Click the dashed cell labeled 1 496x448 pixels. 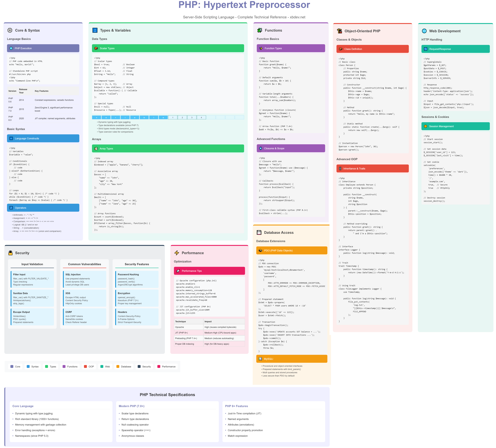tap(173, 117)
